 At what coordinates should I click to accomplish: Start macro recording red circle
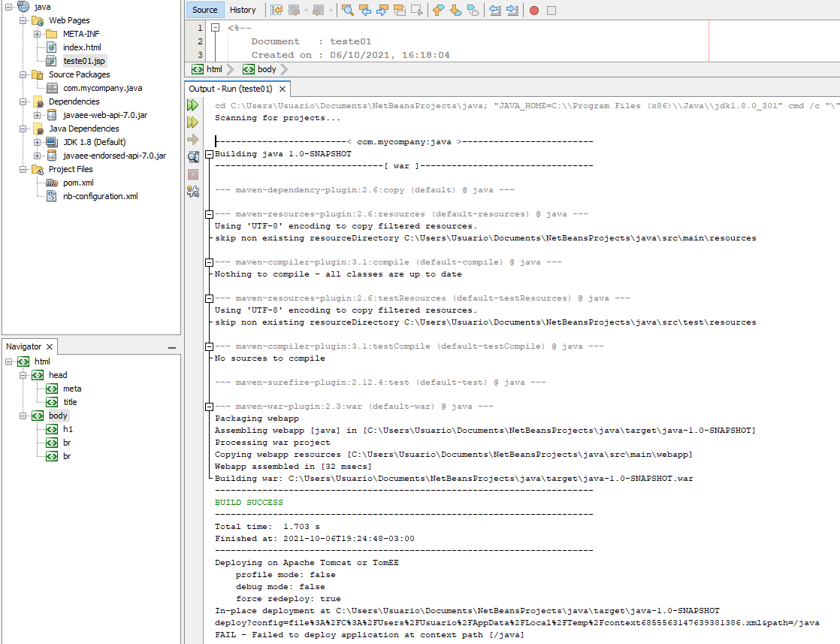pyautogui.click(x=534, y=11)
